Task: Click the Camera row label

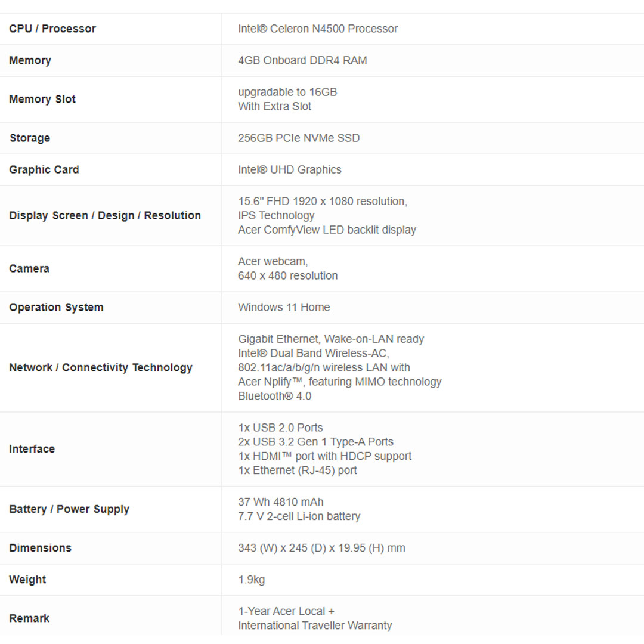Action: [x=29, y=268]
